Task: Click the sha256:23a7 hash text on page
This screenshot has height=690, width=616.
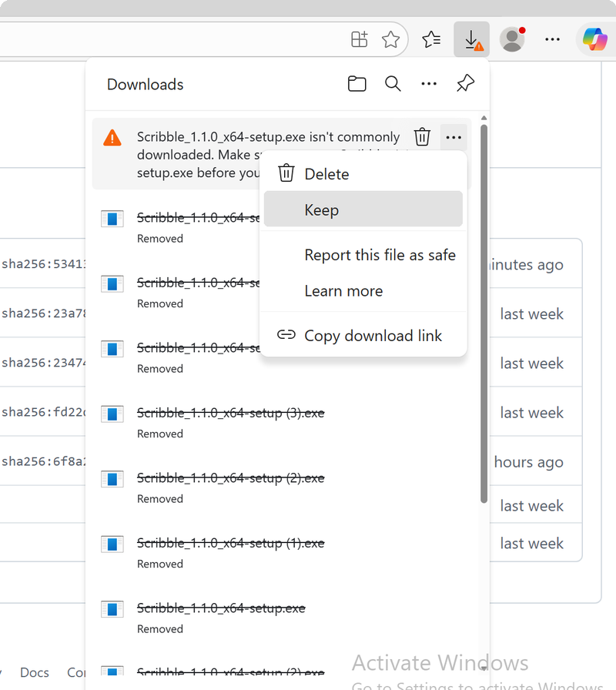Action: click(x=44, y=313)
